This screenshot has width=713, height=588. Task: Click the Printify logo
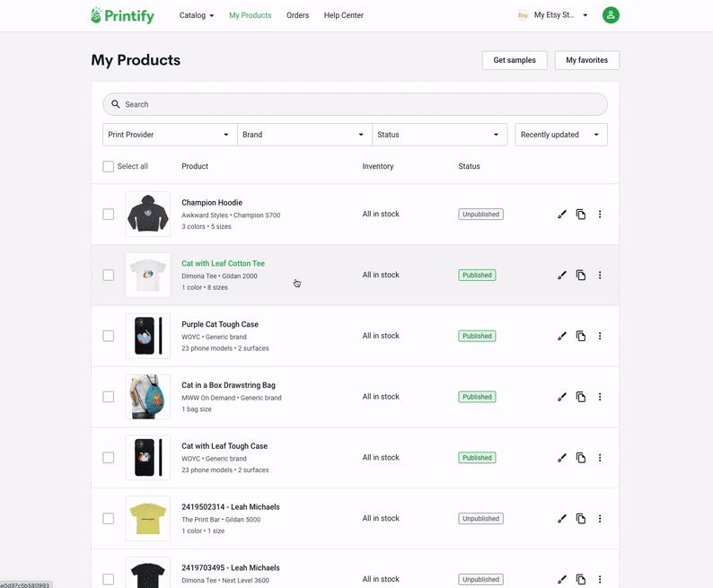coord(122,15)
